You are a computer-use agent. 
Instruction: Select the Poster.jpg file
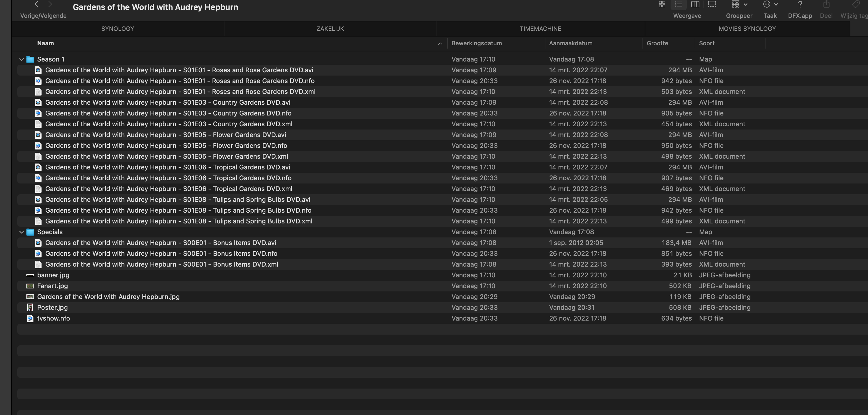coord(52,307)
